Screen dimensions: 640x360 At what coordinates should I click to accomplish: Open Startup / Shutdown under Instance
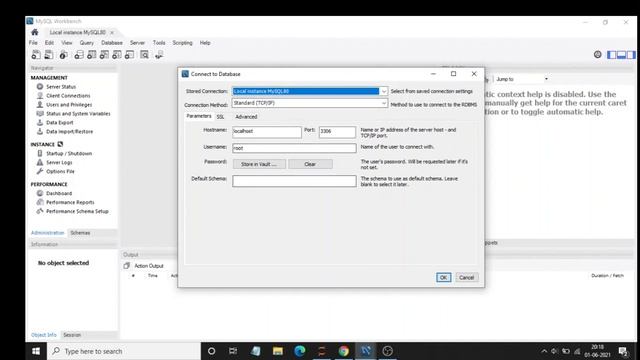pos(69,153)
